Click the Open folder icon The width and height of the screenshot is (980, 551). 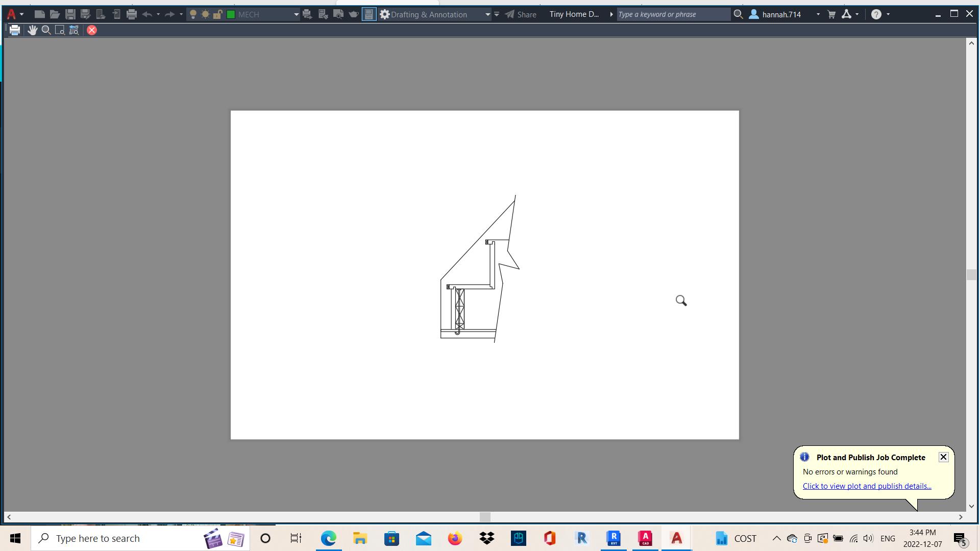55,14
